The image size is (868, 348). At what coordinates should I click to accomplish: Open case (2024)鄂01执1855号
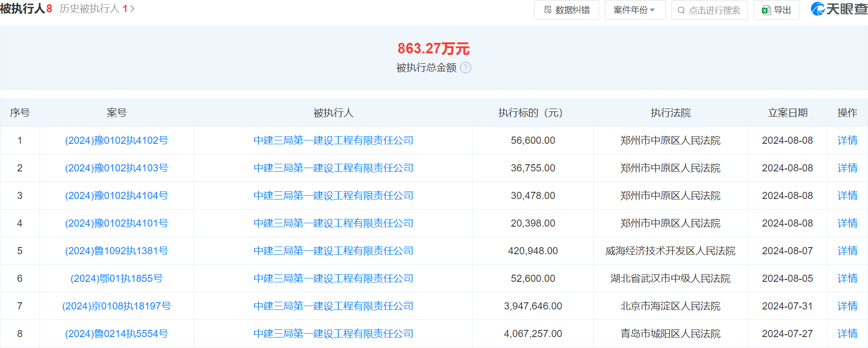pos(117,278)
